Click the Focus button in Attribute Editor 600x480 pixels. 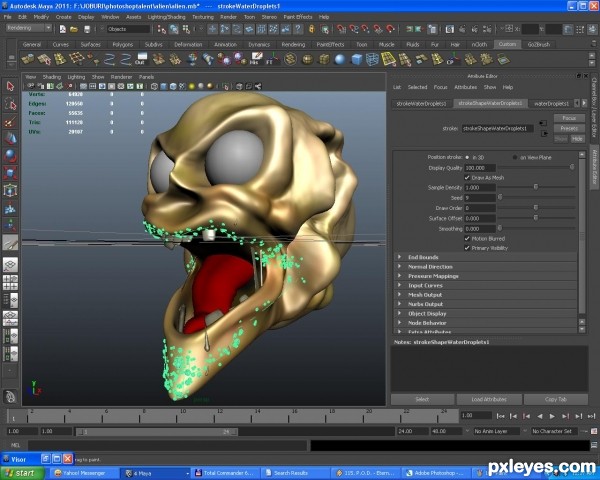(569, 118)
